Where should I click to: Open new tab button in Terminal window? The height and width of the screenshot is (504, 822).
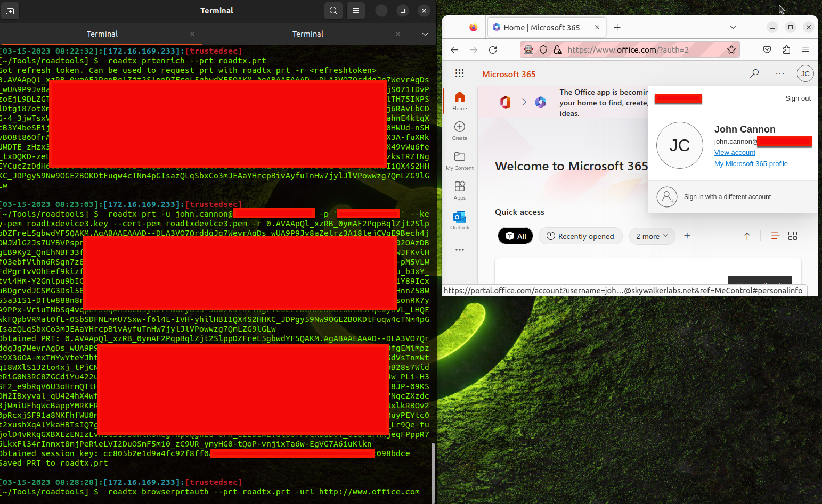(10, 11)
